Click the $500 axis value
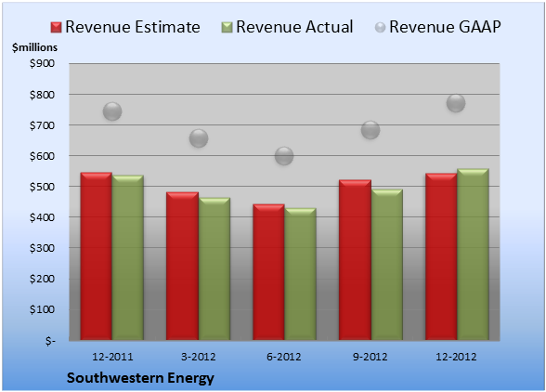Viewport: 546px width, 392px height. 42,187
